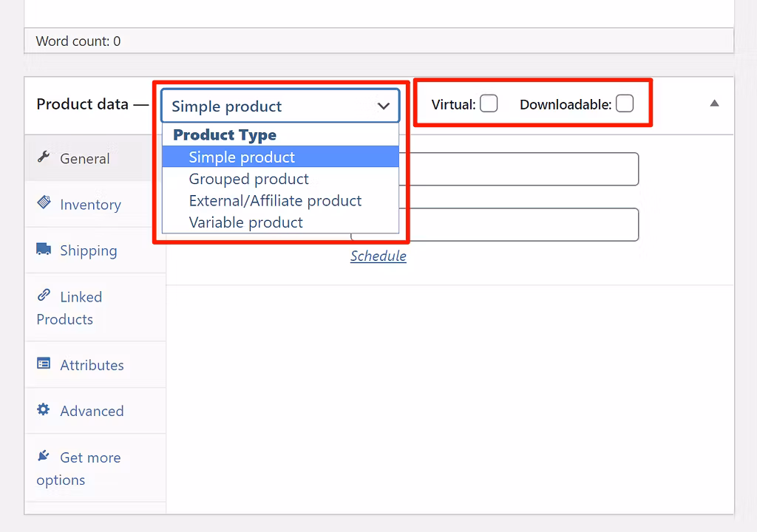The height and width of the screenshot is (532, 757).
Task: Select the General wrench icon
Action: pos(44,158)
